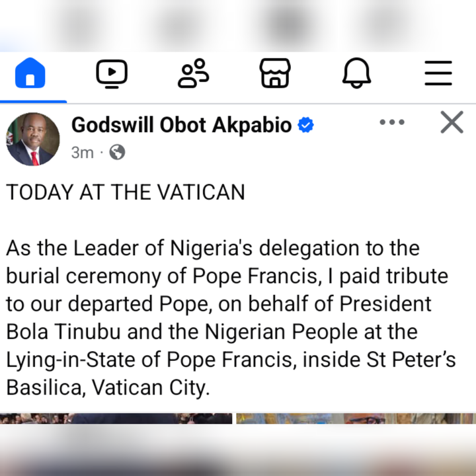View notifications via the bell icon
The image size is (476, 476).
(x=357, y=73)
